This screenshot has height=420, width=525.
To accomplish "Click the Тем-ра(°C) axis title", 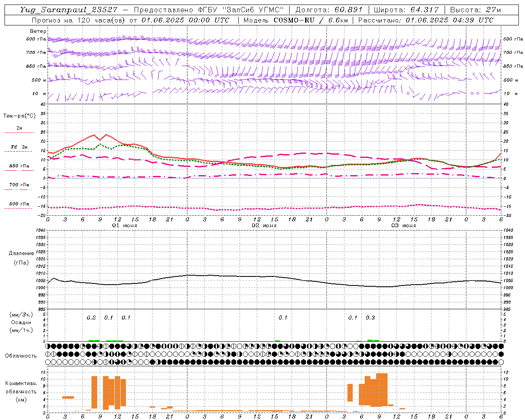I will pyautogui.click(x=19, y=116).
